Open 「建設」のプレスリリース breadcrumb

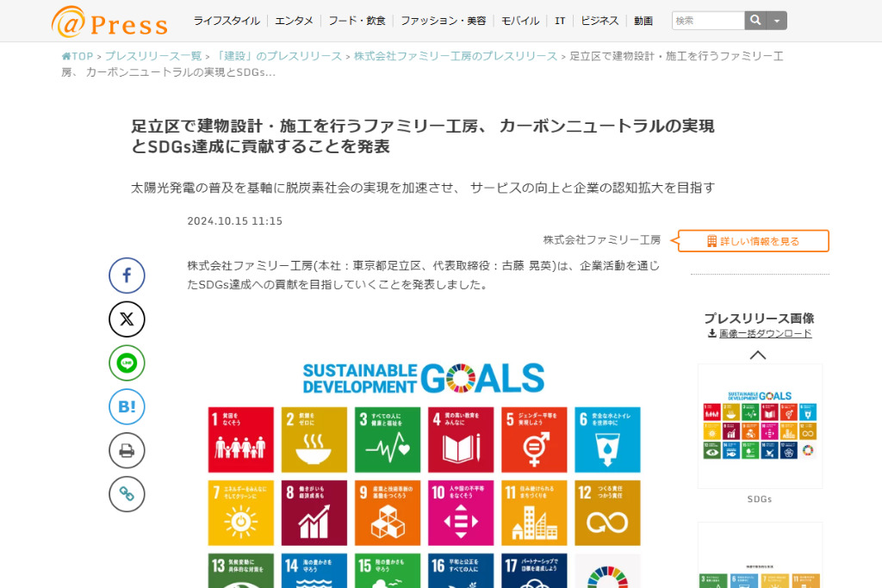[x=278, y=56]
